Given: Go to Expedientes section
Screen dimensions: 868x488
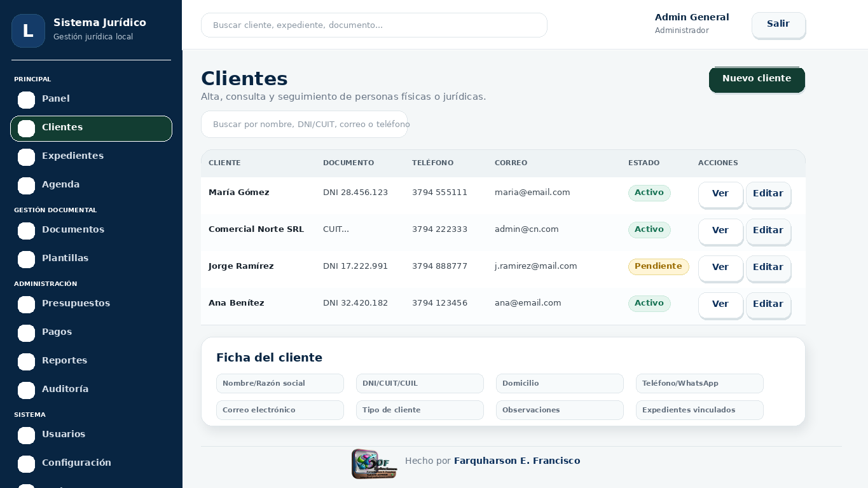Looking at the screenshot, I should 91,157.
